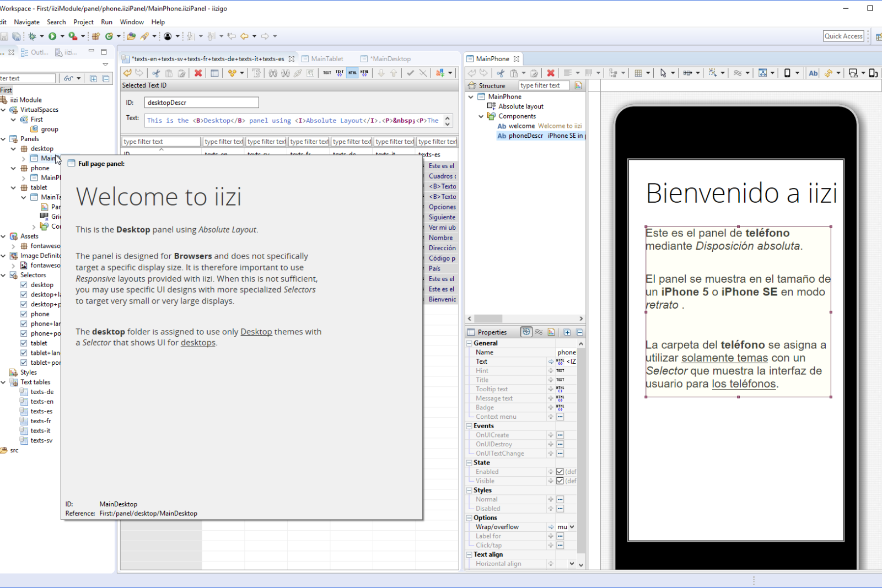
Task: Switch to the *MainDesktop editor tab
Action: [x=385, y=59]
